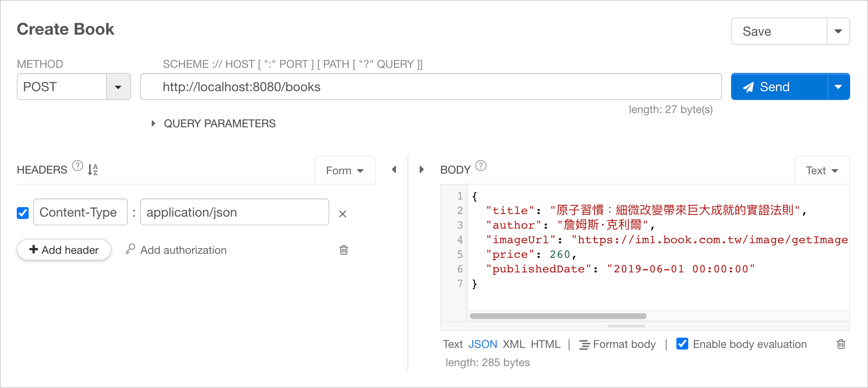Expand the QUERY PARAMETERS section

pyautogui.click(x=154, y=124)
